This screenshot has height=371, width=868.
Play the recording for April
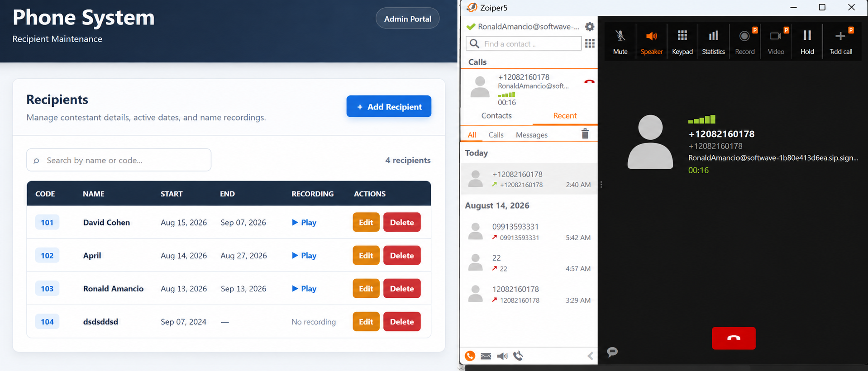click(304, 256)
